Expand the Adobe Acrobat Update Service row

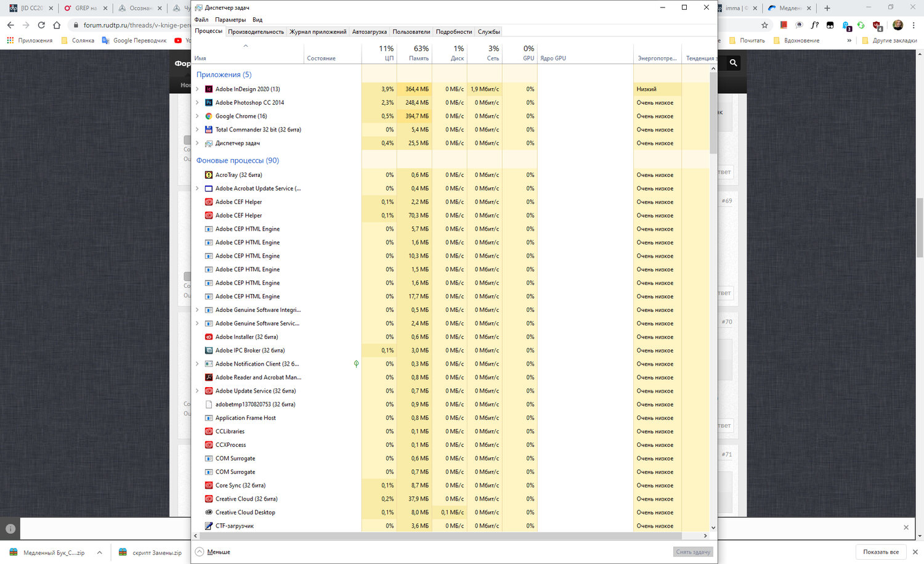pyautogui.click(x=197, y=189)
